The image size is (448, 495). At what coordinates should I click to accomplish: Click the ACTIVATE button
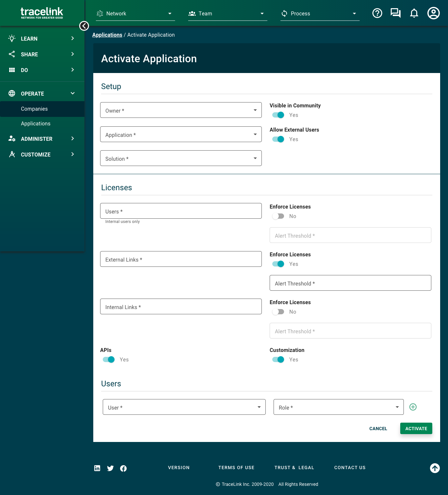[x=416, y=428]
